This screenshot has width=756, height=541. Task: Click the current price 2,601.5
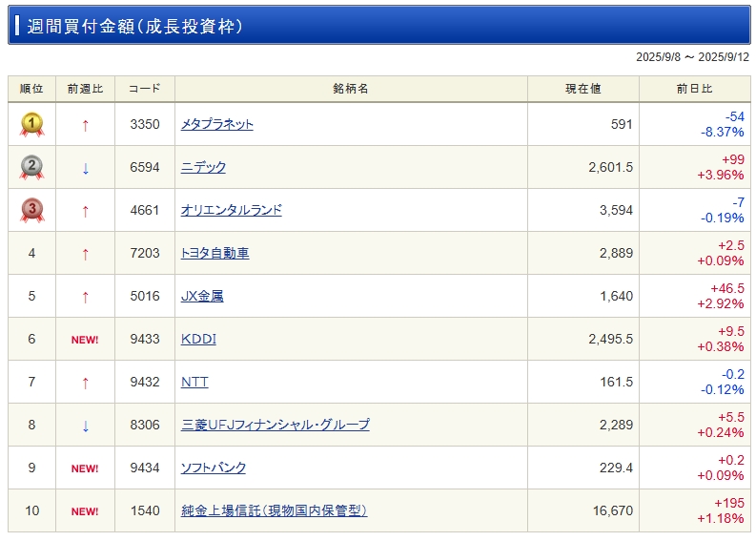point(610,168)
